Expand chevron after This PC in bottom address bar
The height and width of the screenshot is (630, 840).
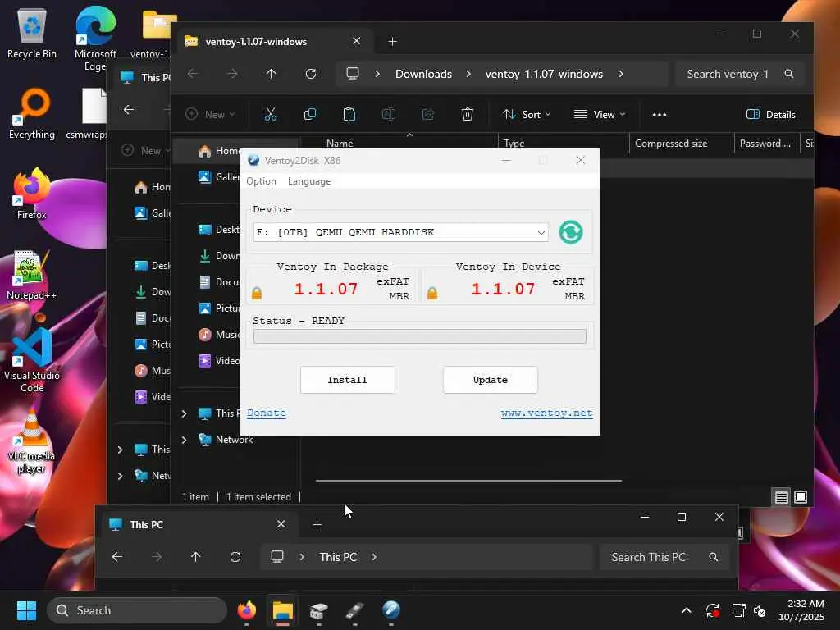point(374,557)
